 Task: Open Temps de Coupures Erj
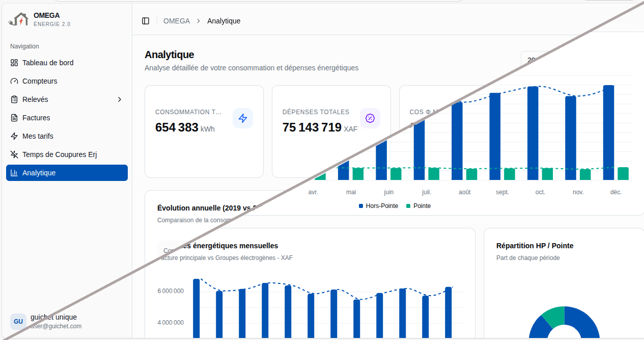coord(67,154)
